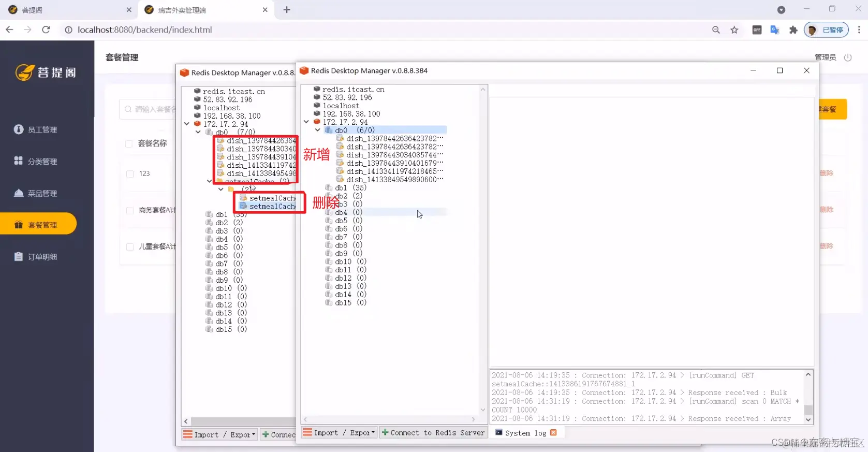Screen dimensions: 868x452
Task: Open browser zoom magnifier icon
Action: click(x=716, y=30)
